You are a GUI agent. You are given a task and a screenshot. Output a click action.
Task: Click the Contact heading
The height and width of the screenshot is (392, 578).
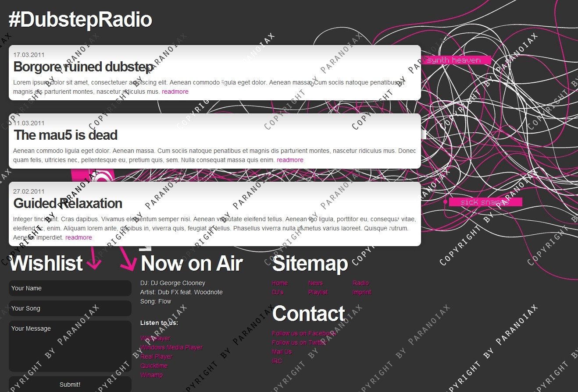click(308, 314)
